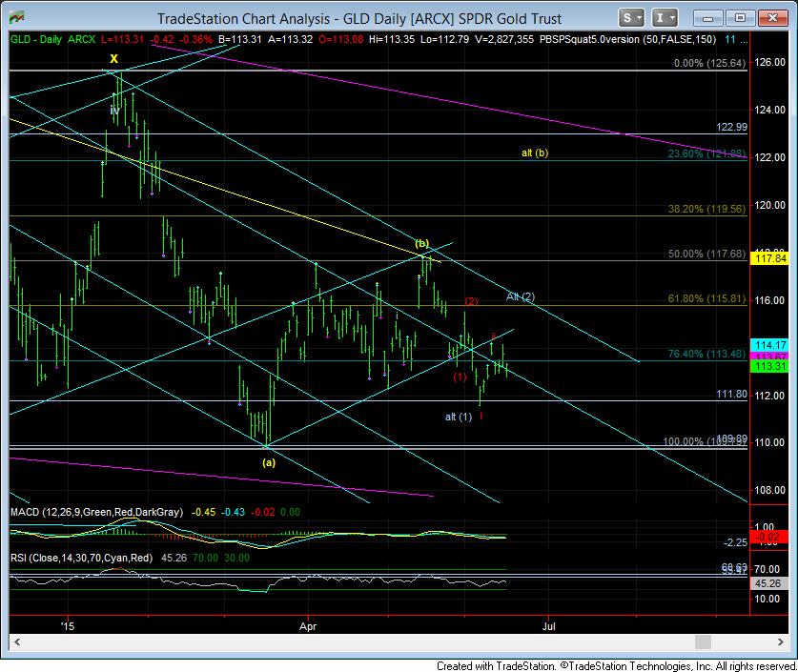
Task: Click the yellow 117.84 price label
Action: (x=770, y=258)
